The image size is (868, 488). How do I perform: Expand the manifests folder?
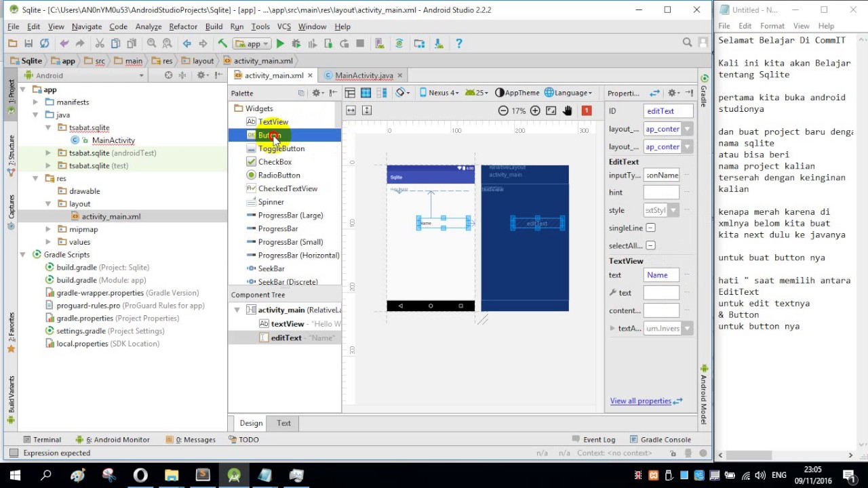(35, 102)
